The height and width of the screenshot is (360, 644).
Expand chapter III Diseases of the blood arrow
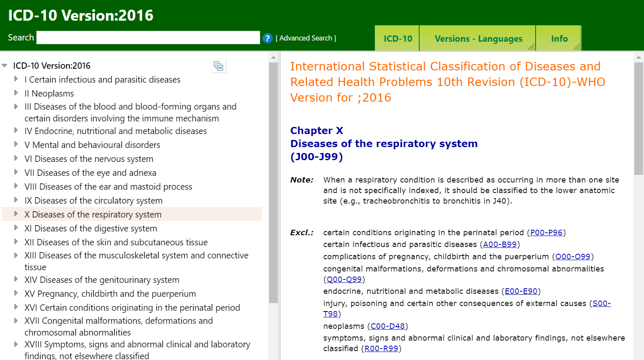(16, 106)
